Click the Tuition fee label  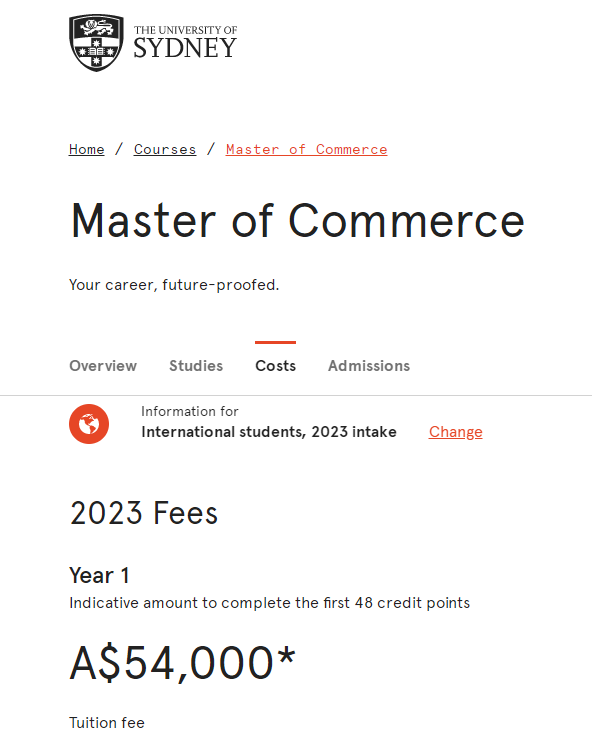107,722
